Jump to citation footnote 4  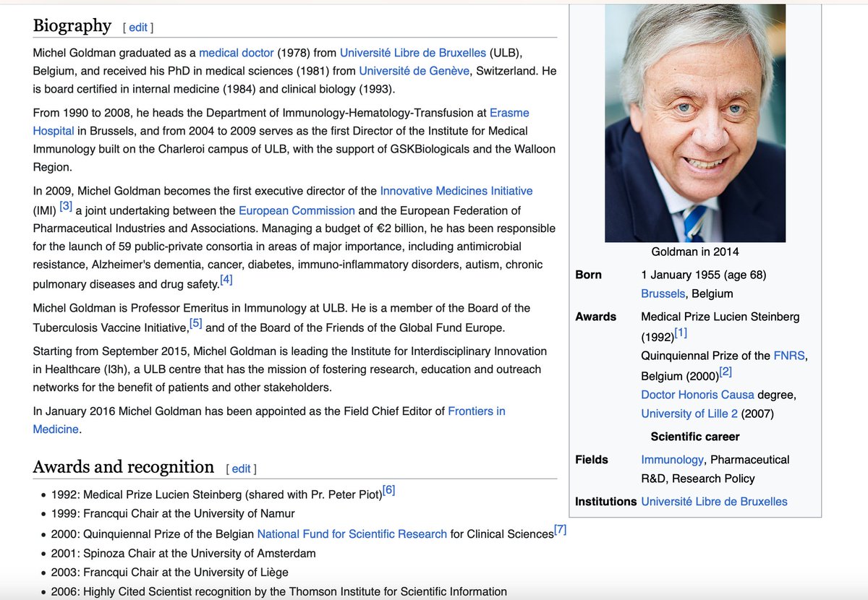click(226, 280)
